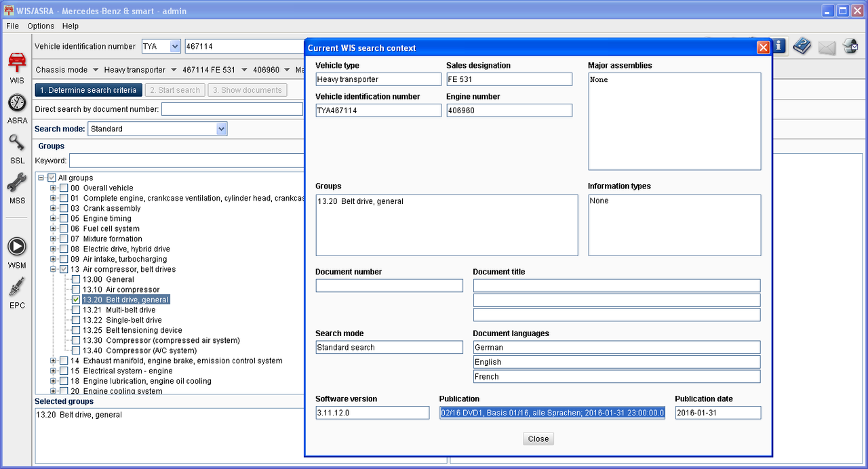Select 1. Determine search criteria step
This screenshot has height=469, width=868.
pyautogui.click(x=88, y=90)
